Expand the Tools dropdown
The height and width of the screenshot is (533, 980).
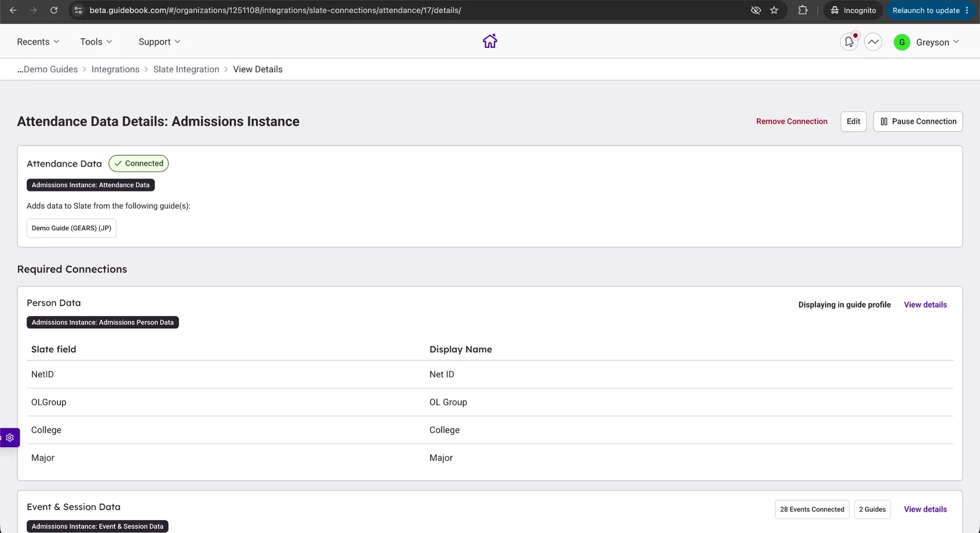click(x=96, y=42)
